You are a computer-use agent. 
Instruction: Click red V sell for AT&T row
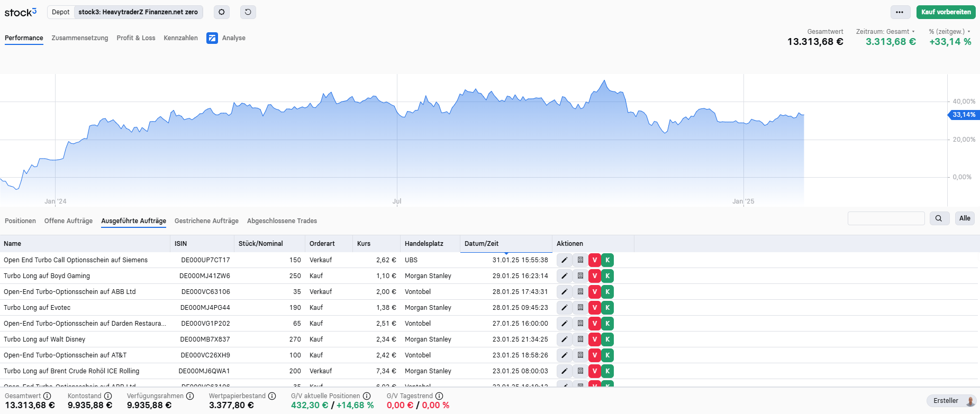595,355
